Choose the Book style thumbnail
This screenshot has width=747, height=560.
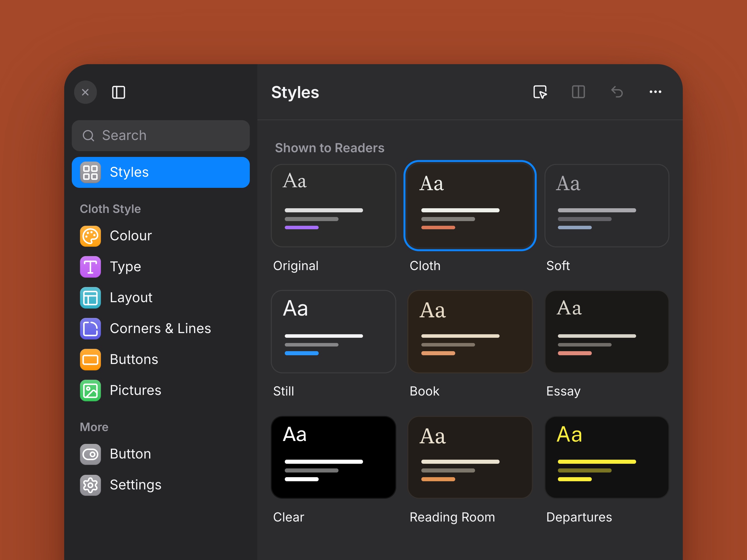[470, 331]
